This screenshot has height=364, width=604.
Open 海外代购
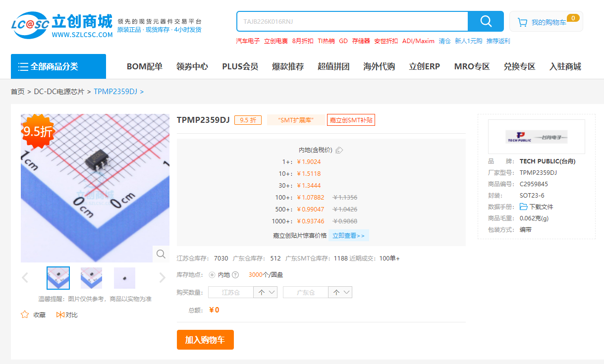point(379,66)
